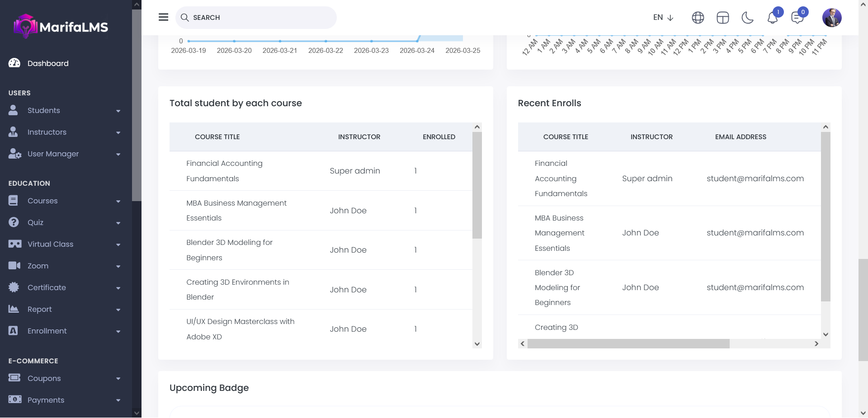Click the Payments sidebar link
Viewport: 868px width, 418px height.
pos(46,400)
